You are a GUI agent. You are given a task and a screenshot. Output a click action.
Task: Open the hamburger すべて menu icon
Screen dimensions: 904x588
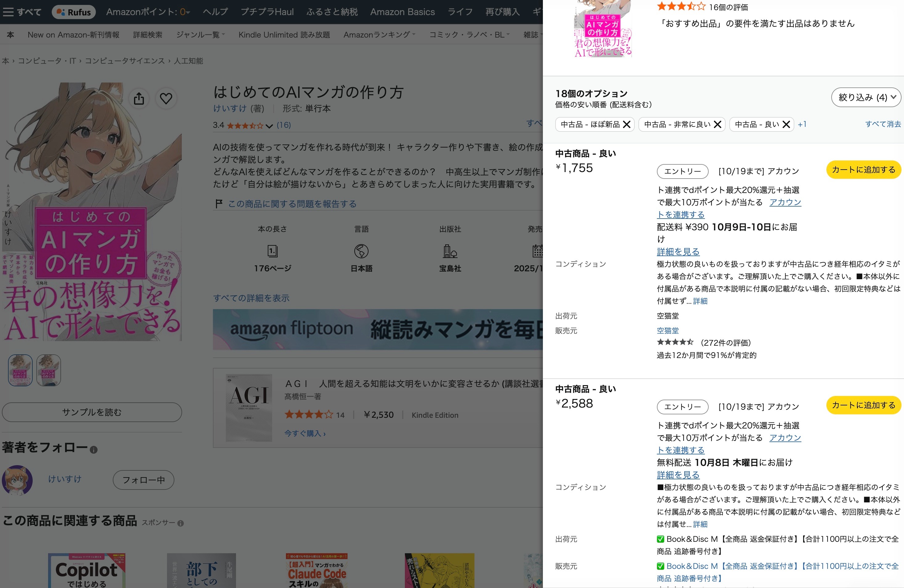8,12
